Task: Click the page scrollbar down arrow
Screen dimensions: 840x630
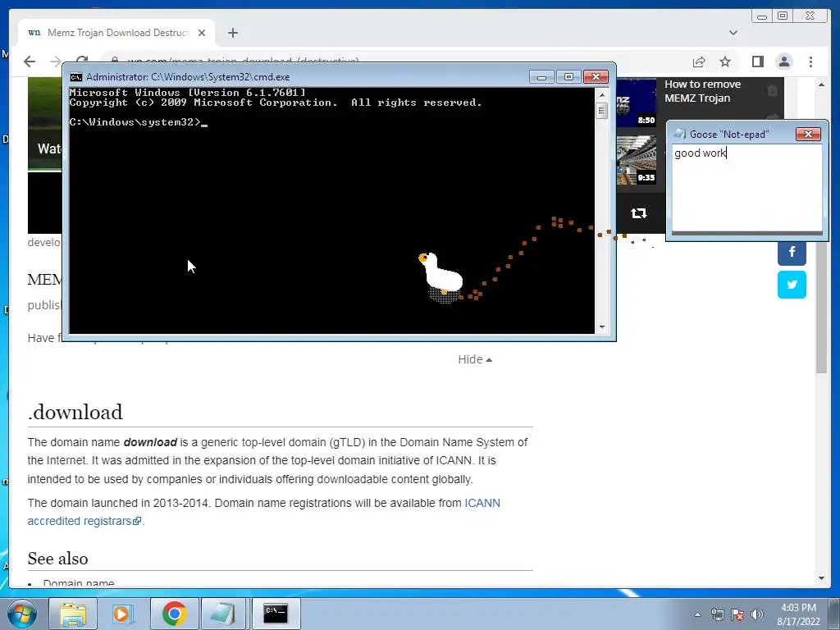Action: (x=822, y=578)
